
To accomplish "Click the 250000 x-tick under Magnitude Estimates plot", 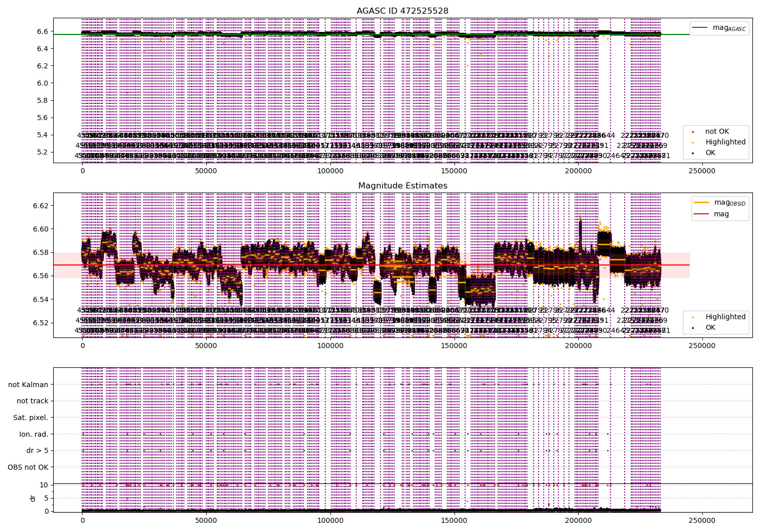I will (702, 346).
